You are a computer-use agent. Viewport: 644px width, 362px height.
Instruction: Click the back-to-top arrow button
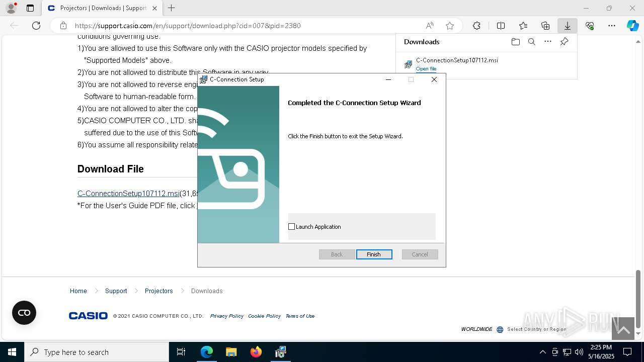coord(623,329)
